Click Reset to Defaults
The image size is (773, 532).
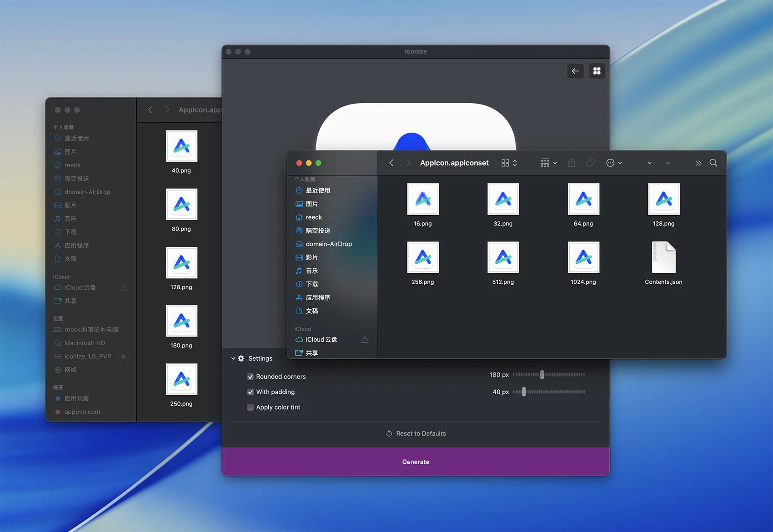[x=416, y=433]
